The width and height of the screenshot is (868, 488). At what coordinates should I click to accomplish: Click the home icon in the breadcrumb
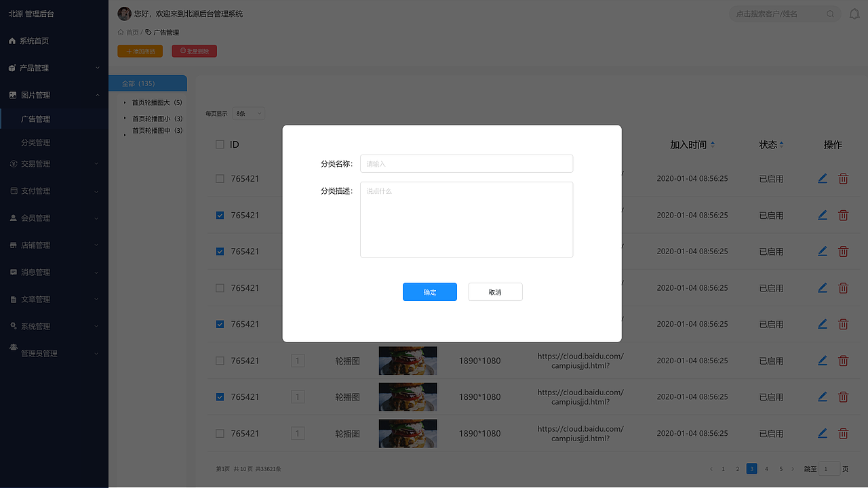click(119, 31)
